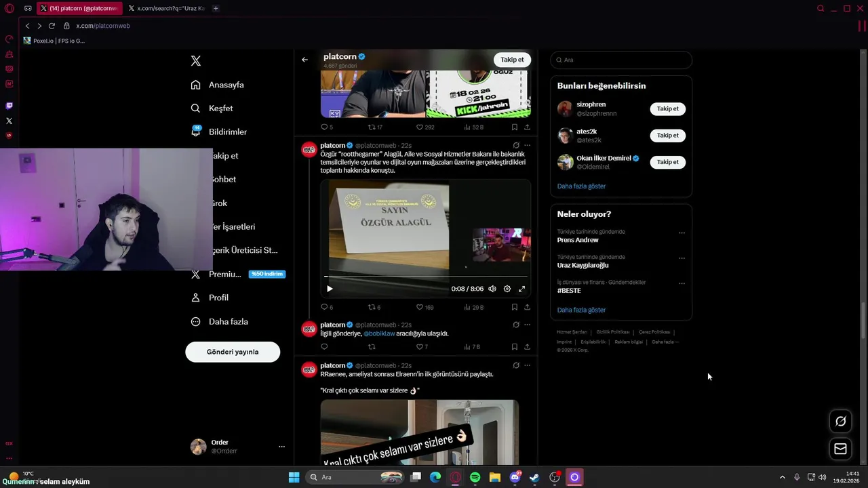Image resolution: width=868 pixels, height=488 pixels.
Task: Follow platcorn with the header Takip et button
Action: 512,60
